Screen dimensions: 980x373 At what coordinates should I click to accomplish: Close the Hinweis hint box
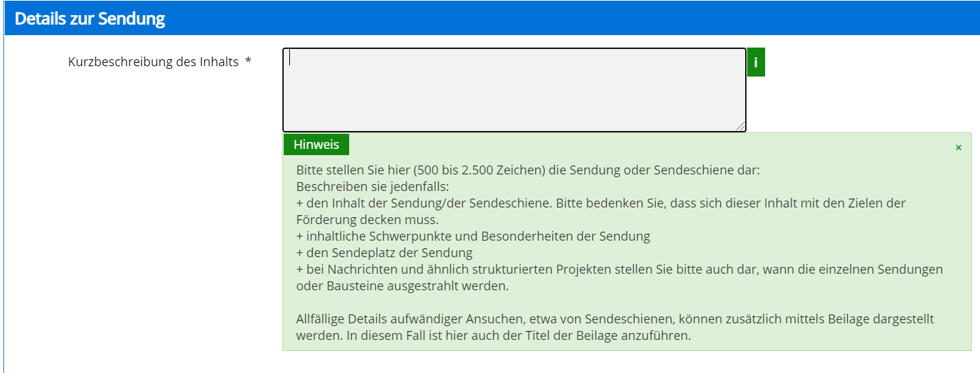(x=958, y=148)
